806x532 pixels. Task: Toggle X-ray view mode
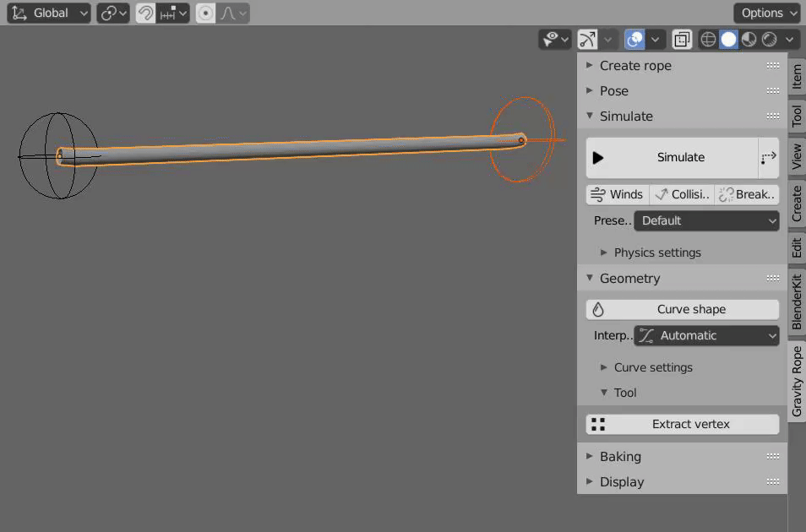click(x=682, y=39)
